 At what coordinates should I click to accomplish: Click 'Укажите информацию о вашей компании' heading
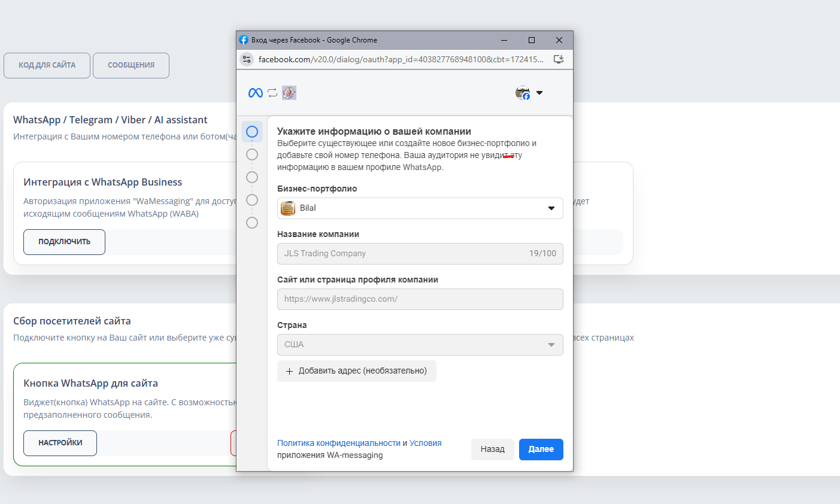[374, 131]
